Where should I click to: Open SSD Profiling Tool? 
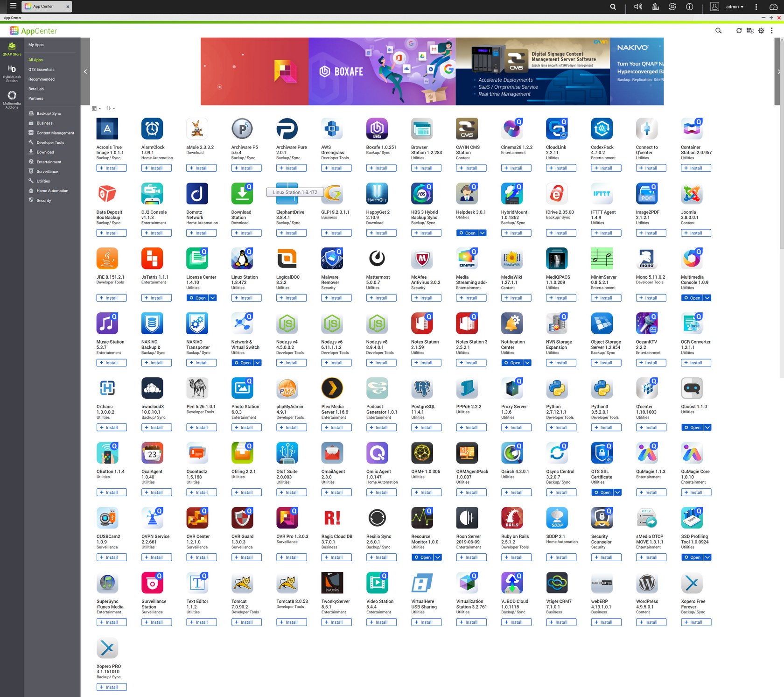(692, 557)
